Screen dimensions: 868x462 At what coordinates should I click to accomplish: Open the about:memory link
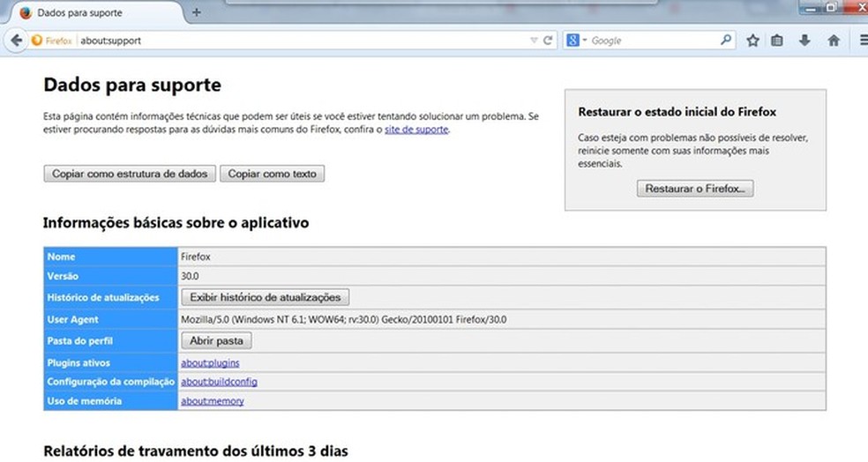click(212, 401)
